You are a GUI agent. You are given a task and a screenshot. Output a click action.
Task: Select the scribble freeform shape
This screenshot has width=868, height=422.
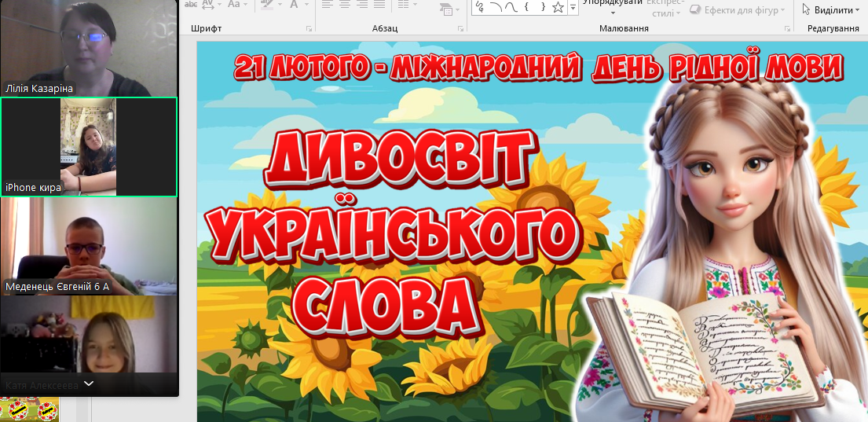point(480,6)
